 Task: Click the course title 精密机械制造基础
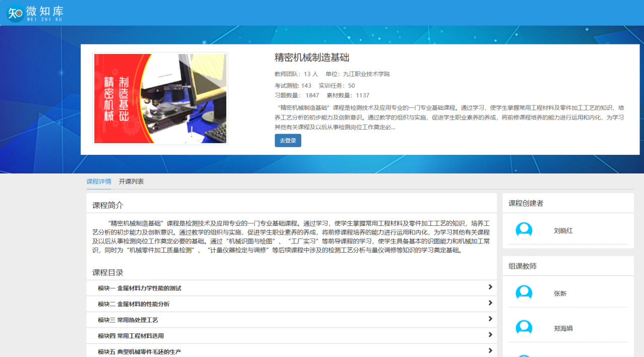click(x=312, y=57)
